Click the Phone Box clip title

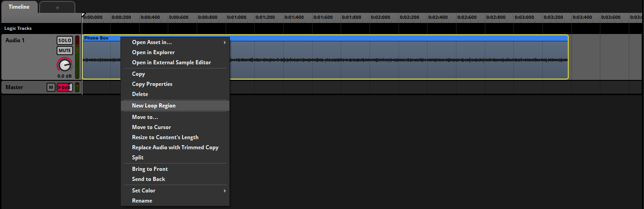97,38
